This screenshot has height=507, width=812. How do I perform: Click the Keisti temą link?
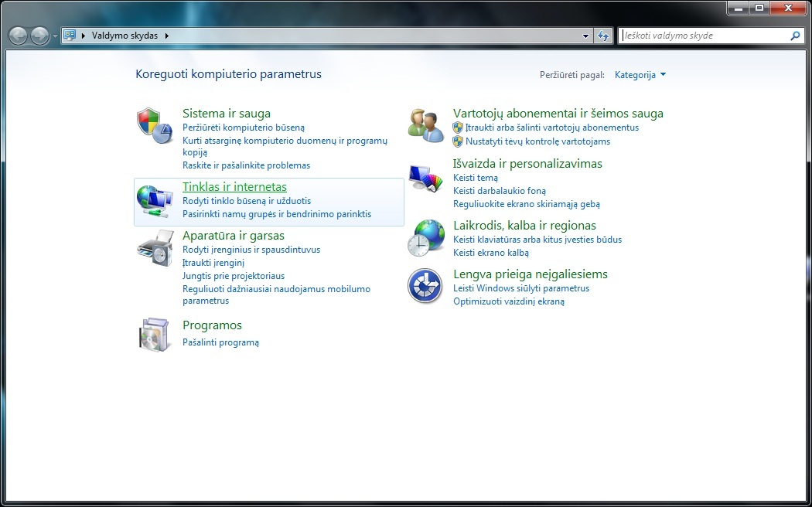tap(476, 178)
